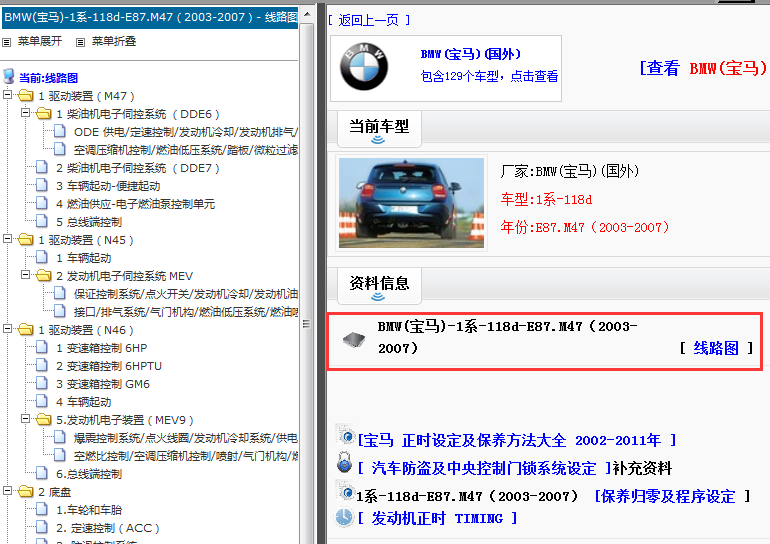Screen dimensions: 770x544
Task: Click the gray module icon in 资料信息 row
Action: pos(354,339)
